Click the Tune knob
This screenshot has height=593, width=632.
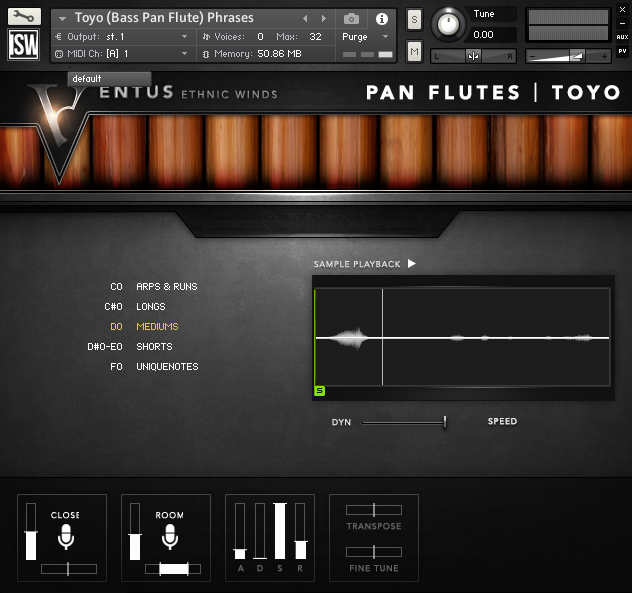pos(448,25)
